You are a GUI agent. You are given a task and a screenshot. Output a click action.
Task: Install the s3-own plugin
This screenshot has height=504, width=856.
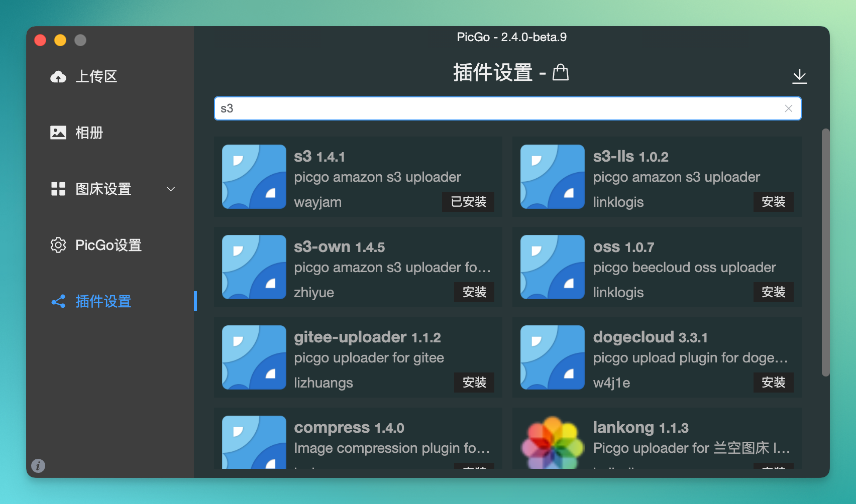475,292
